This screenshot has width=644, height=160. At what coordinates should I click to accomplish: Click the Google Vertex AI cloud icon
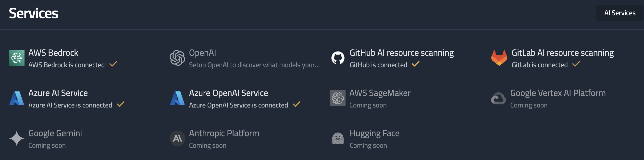click(x=498, y=98)
